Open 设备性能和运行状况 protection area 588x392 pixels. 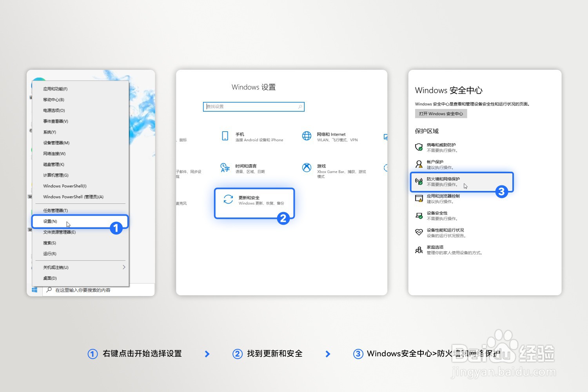point(445,230)
